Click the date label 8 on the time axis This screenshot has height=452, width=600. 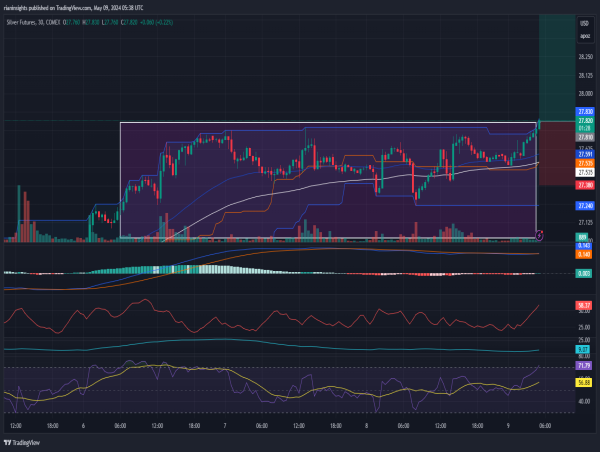tap(367, 426)
